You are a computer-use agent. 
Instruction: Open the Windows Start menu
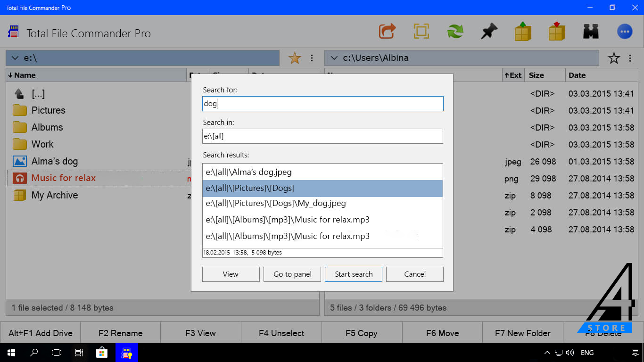pos(11,353)
